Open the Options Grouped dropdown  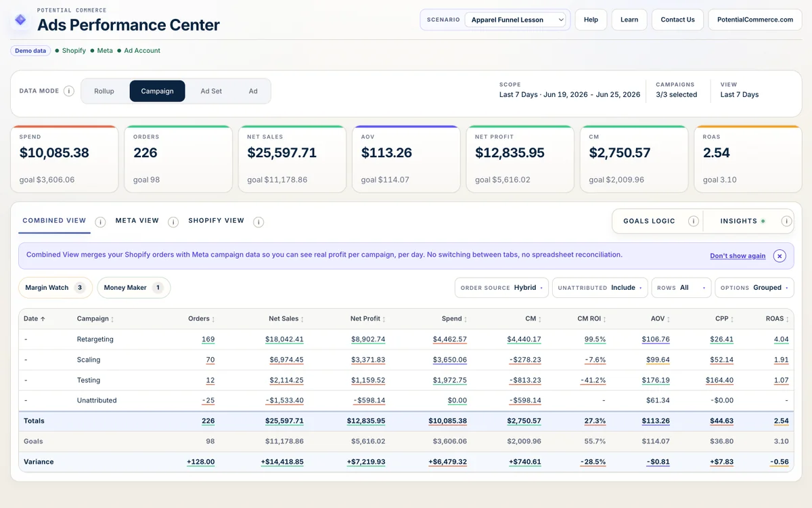click(754, 288)
